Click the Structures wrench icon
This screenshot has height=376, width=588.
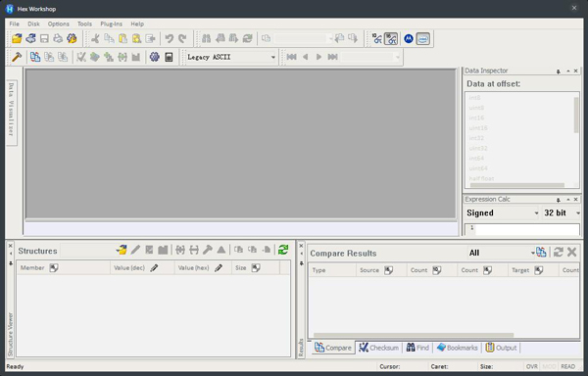tap(208, 250)
